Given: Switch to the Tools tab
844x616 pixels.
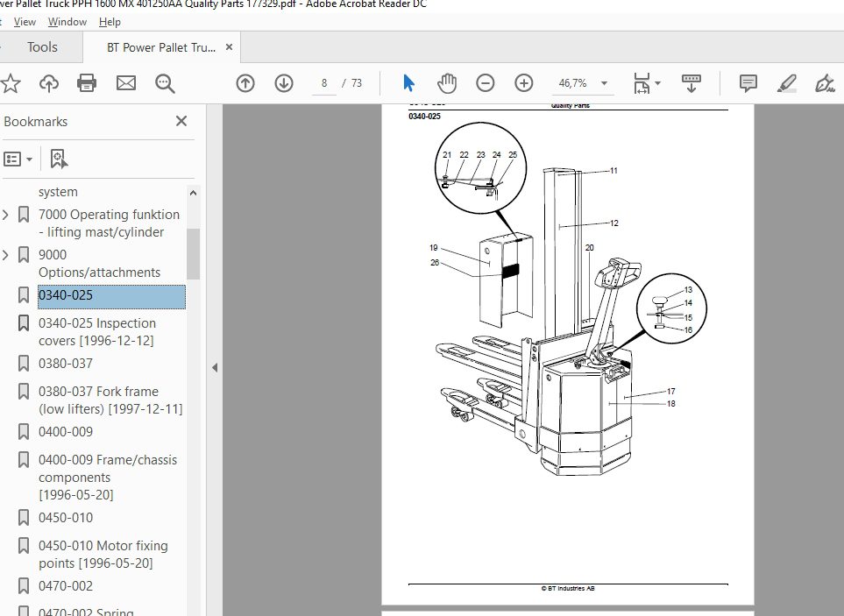Looking at the screenshot, I should pyautogui.click(x=42, y=47).
